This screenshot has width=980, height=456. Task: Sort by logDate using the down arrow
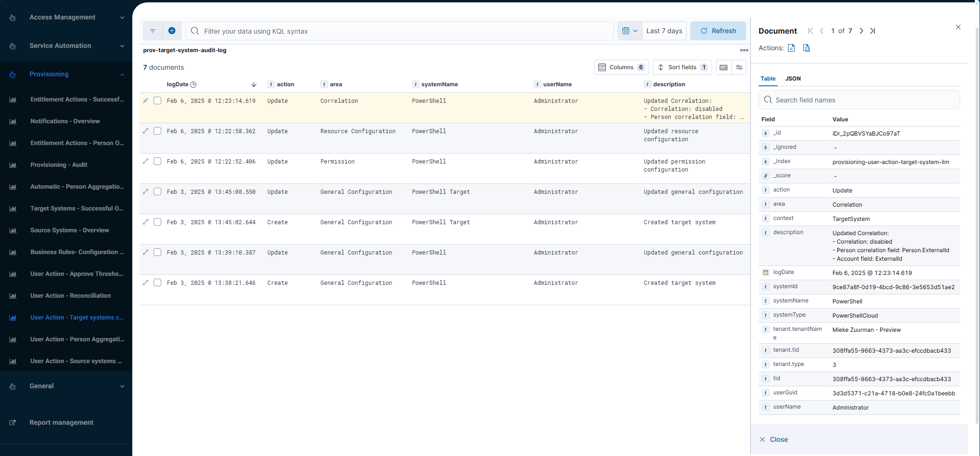point(254,84)
